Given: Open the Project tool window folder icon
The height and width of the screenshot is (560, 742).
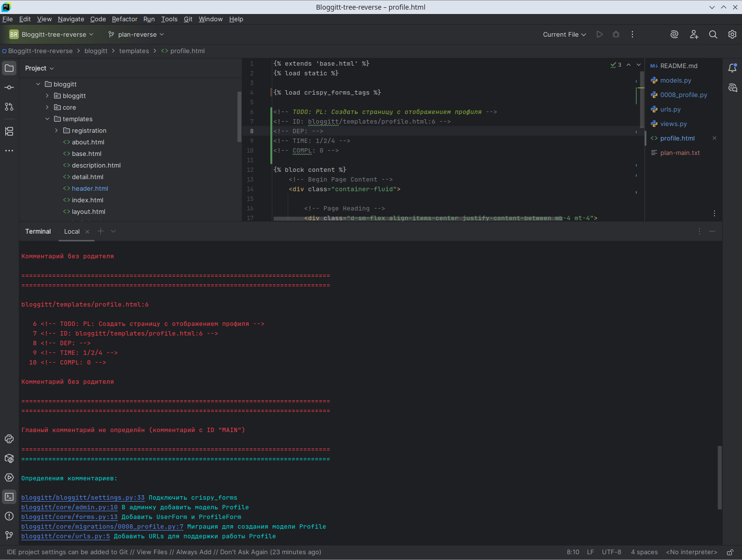Looking at the screenshot, I should point(9,68).
